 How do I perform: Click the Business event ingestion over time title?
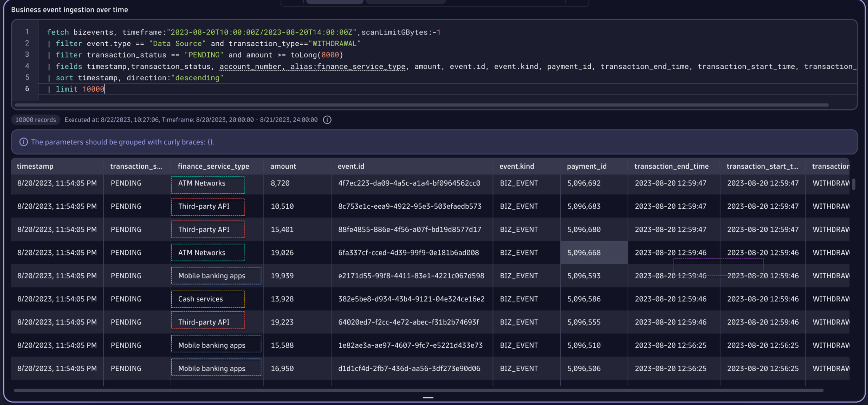70,9
